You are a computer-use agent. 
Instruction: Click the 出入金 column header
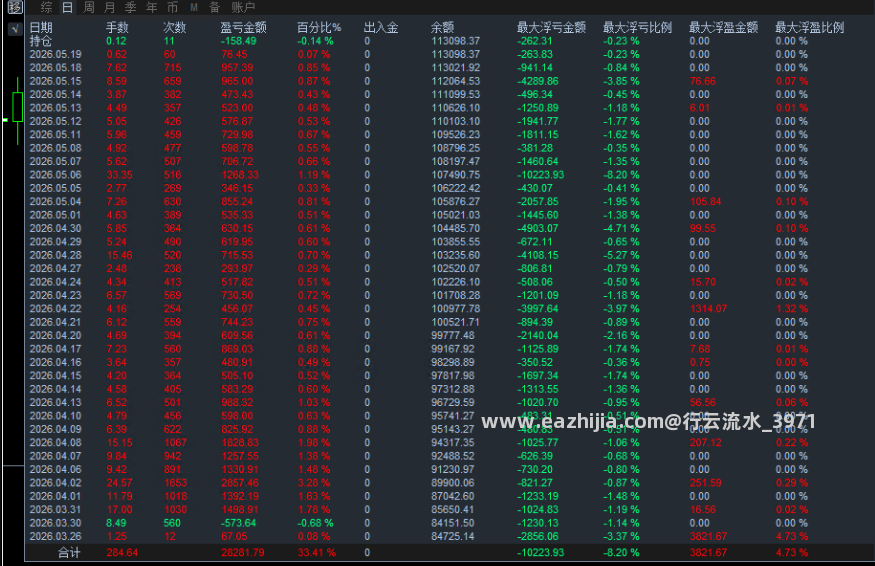pyautogui.click(x=381, y=27)
